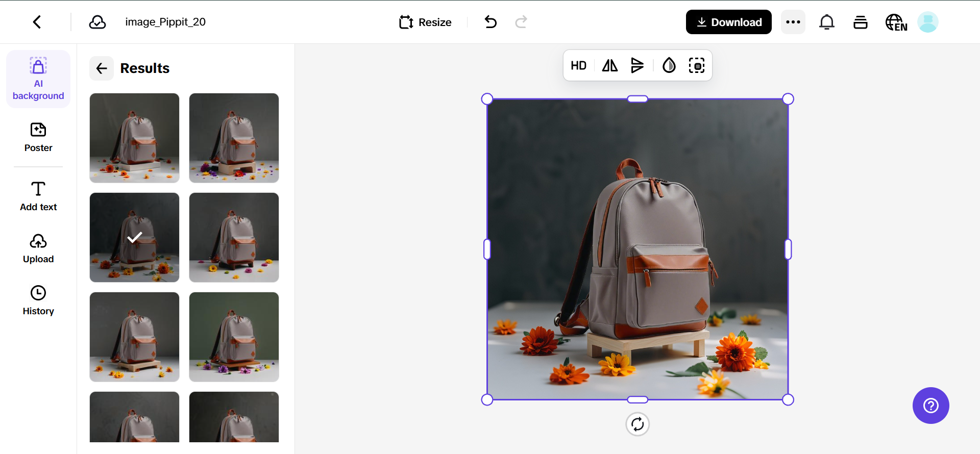
Task: Select the checked backpack result thumbnail
Action: click(x=135, y=237)
